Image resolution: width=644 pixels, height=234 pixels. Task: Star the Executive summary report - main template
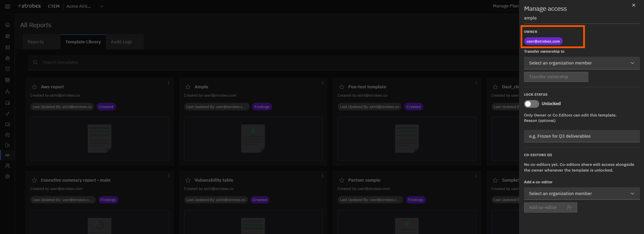pyautogui.click(x=34, y=180)
